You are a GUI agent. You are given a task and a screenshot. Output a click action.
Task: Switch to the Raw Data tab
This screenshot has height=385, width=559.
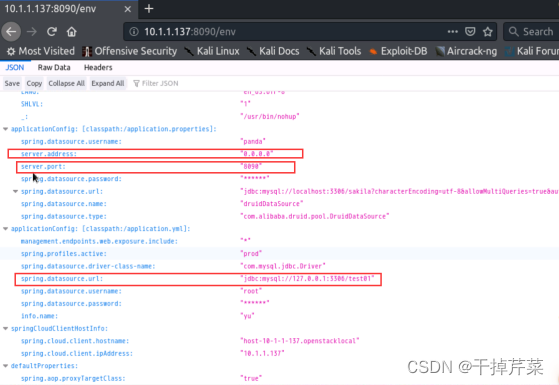pos(54,67)
